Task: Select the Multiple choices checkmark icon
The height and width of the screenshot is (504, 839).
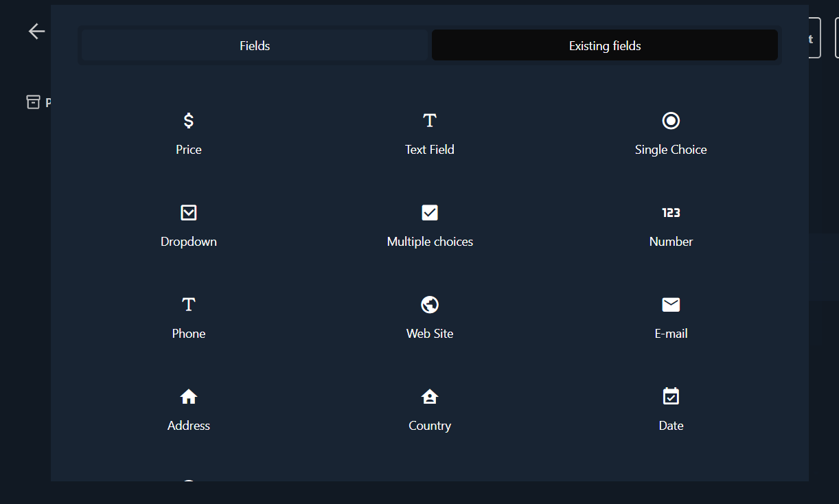Action: [430, 213]
